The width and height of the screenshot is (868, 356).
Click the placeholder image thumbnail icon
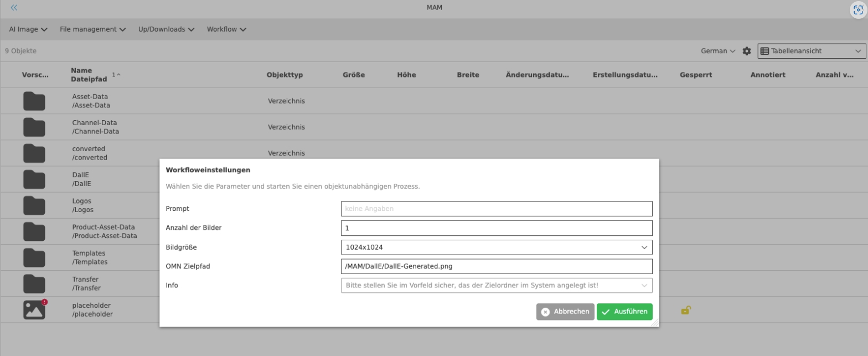click(x=34, y=309)
